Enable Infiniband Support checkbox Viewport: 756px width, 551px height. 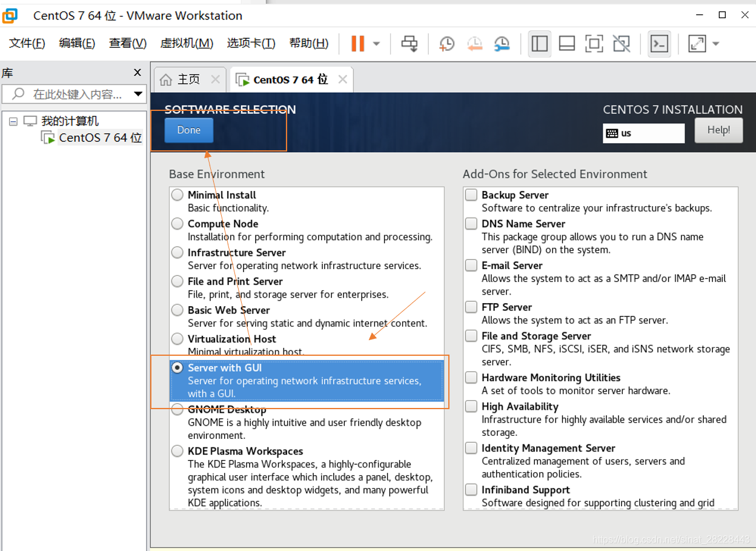[471, 489]
